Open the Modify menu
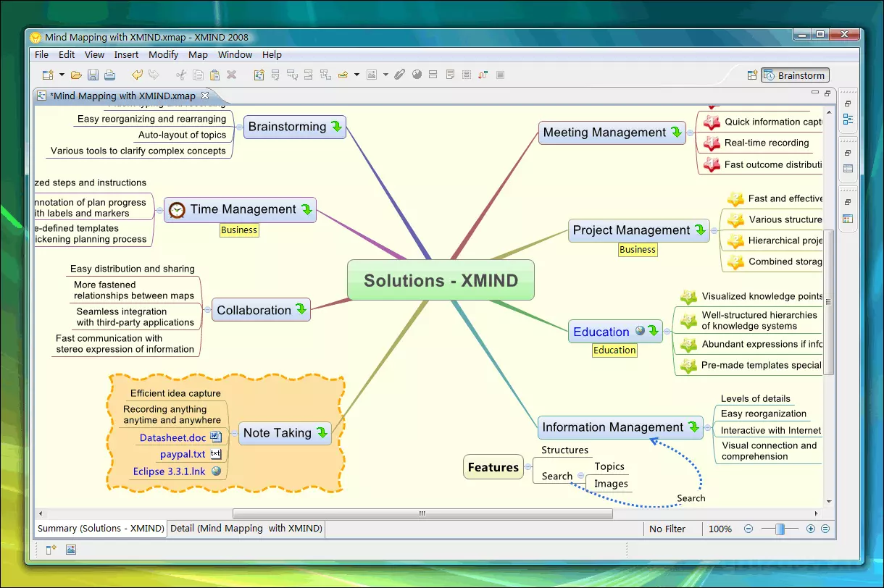Viewport: 884px width, 588px height. pos(163,54)
